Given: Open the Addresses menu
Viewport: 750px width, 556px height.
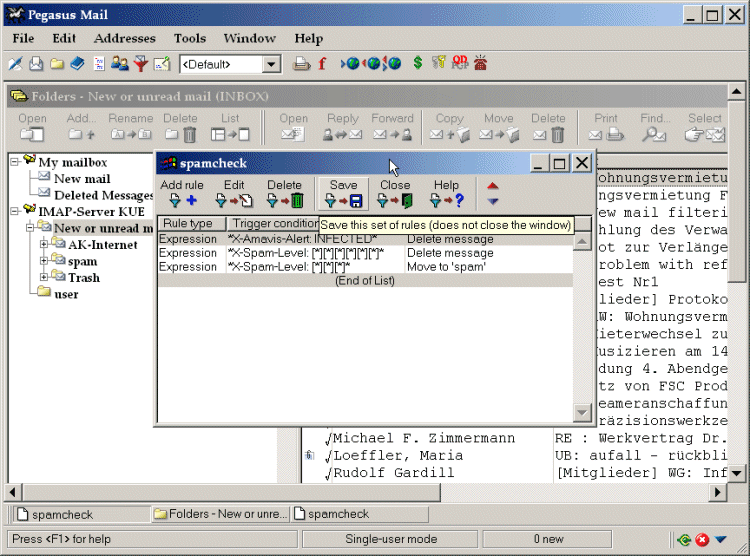Looking at the screenshot, I should (x=125, y=38).
